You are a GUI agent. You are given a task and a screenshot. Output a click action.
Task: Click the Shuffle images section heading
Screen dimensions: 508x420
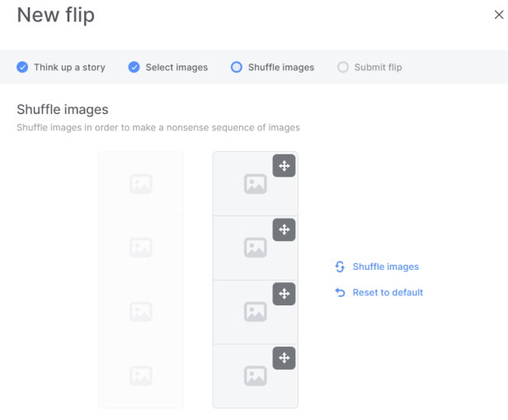(63, 110)
